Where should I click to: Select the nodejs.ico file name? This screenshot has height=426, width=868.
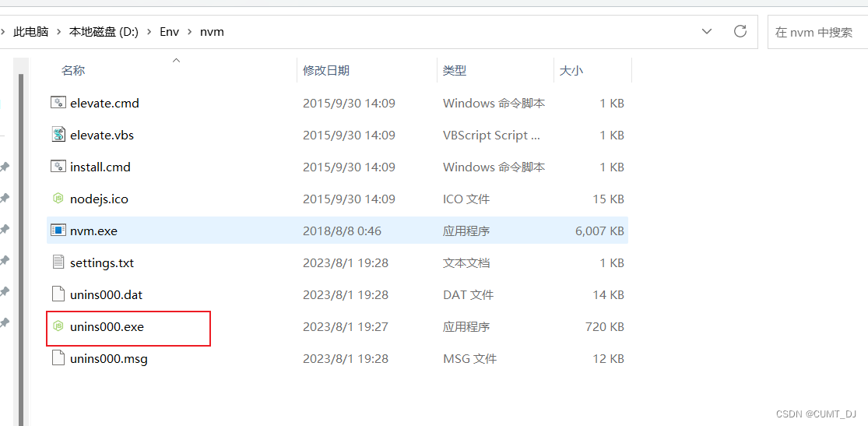[99, 199]
